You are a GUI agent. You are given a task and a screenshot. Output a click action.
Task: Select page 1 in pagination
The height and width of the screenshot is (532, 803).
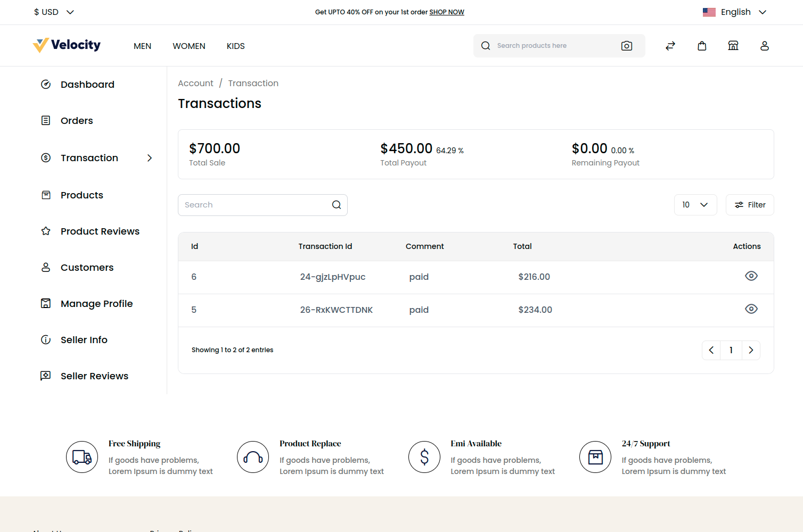(731, 350)
